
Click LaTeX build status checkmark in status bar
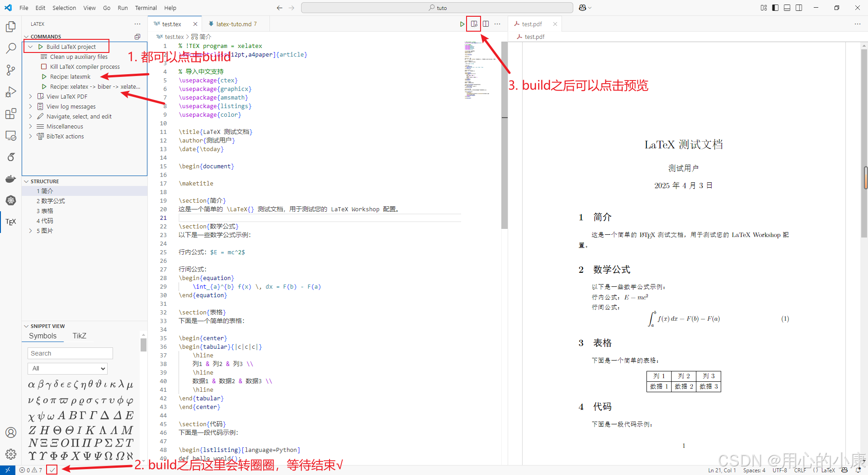[x=52, y=470]
